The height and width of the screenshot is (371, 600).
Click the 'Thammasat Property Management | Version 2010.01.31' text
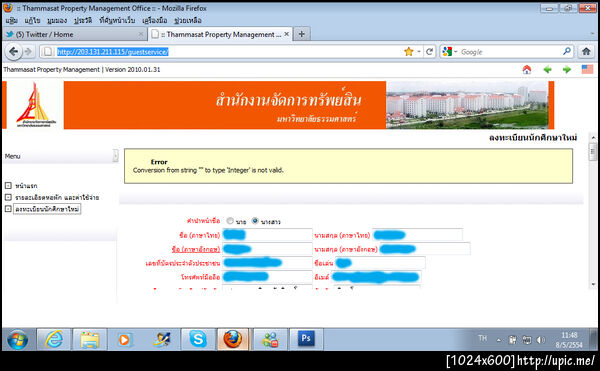[82, 70]
